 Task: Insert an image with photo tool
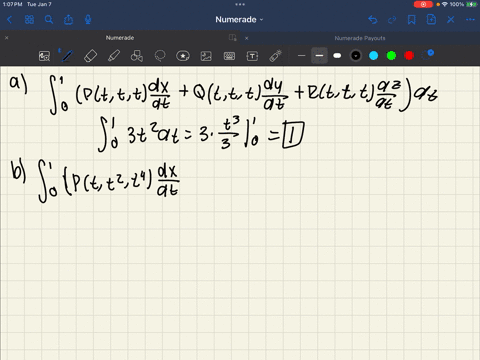206,56
